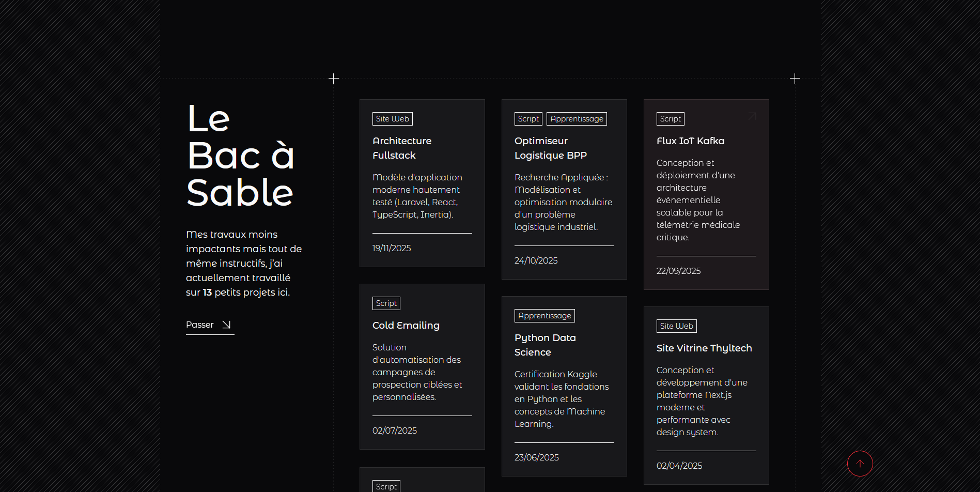The image size is (980, 492).
Task: Open the Python Data Science project title
Action: 545,345
